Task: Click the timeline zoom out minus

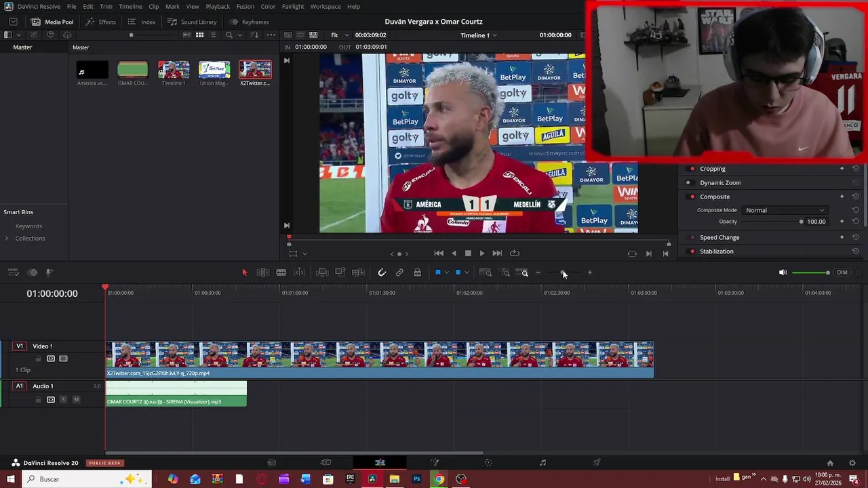Action: pyautogui.click(x=538, y=272)
